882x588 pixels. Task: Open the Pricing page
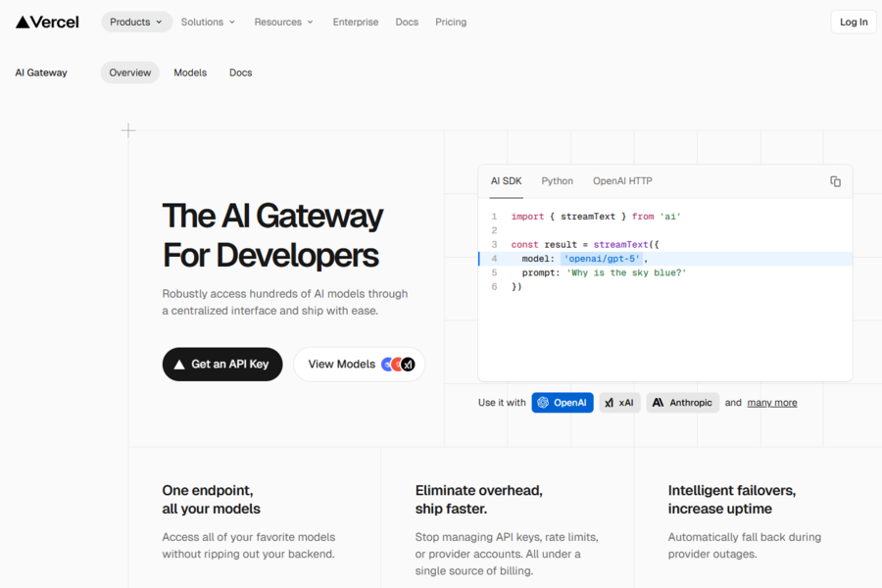click(451, 22)
